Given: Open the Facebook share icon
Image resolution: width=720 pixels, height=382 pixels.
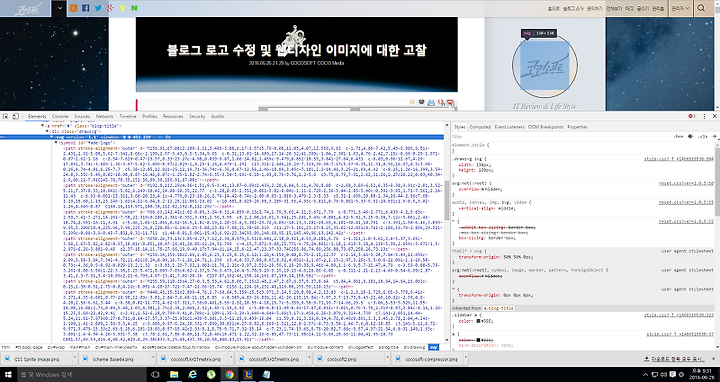Looking at the screenshot, I should pyautogui.click(x=85, y=8).
